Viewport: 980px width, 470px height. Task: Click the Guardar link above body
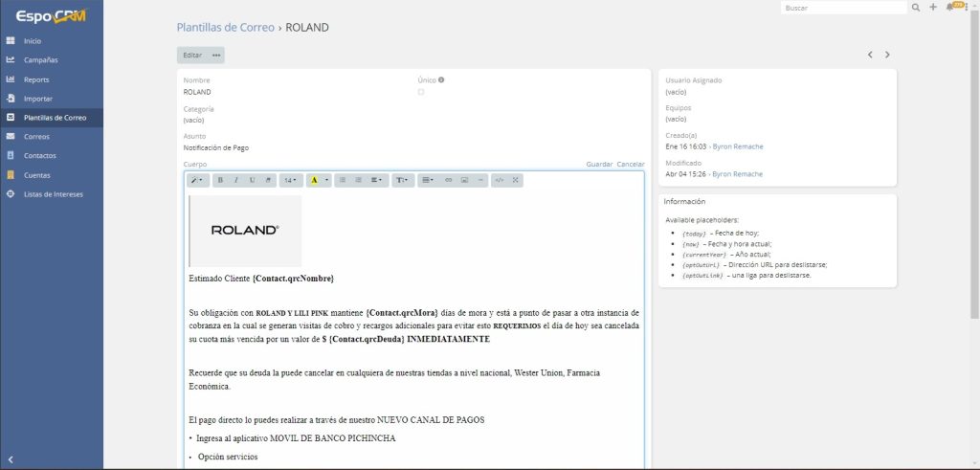click(599, 165)
